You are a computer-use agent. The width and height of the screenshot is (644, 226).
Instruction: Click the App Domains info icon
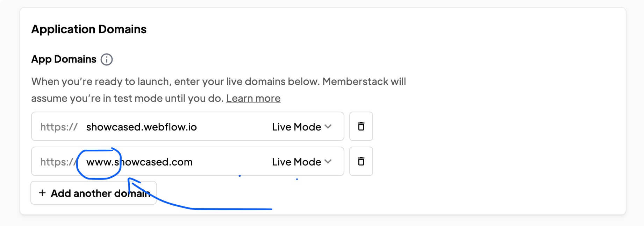[107, 59]
